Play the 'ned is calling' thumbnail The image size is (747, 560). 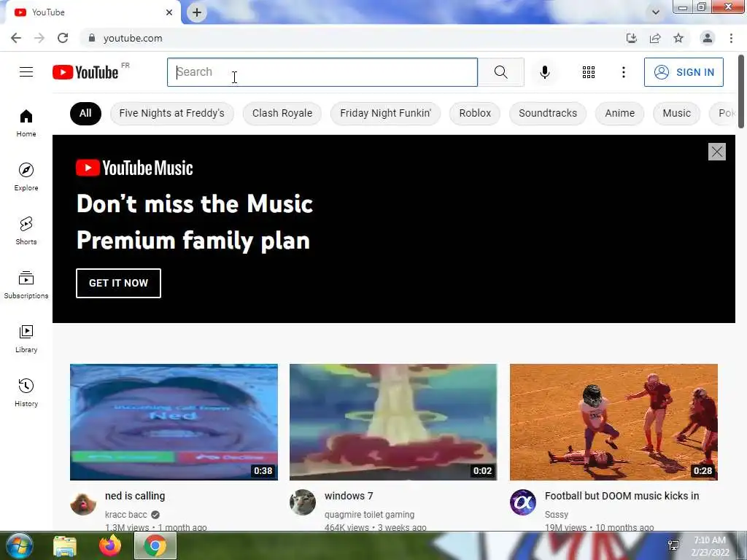[174, 422]
